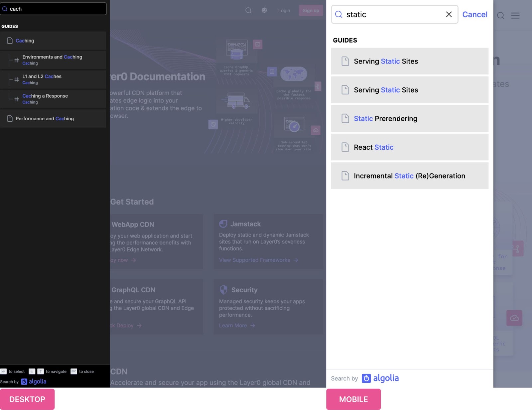The height and width of the screenshot is (410, 532).
Task: Open the mobile hamburger menu icon
Action: click(x=515, y=15)
